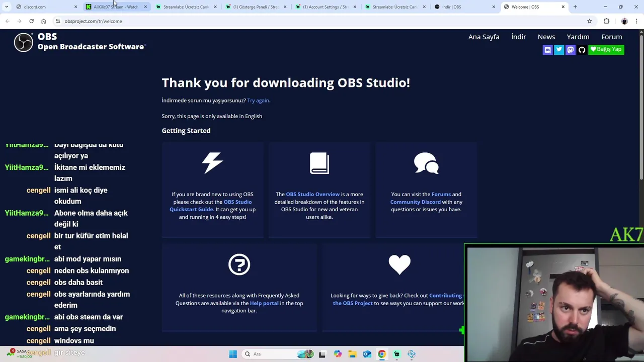Image resolution: width=644 pixels, height=362 pixels.
Task: Open the Help portal link
Action: coord(264,303)
